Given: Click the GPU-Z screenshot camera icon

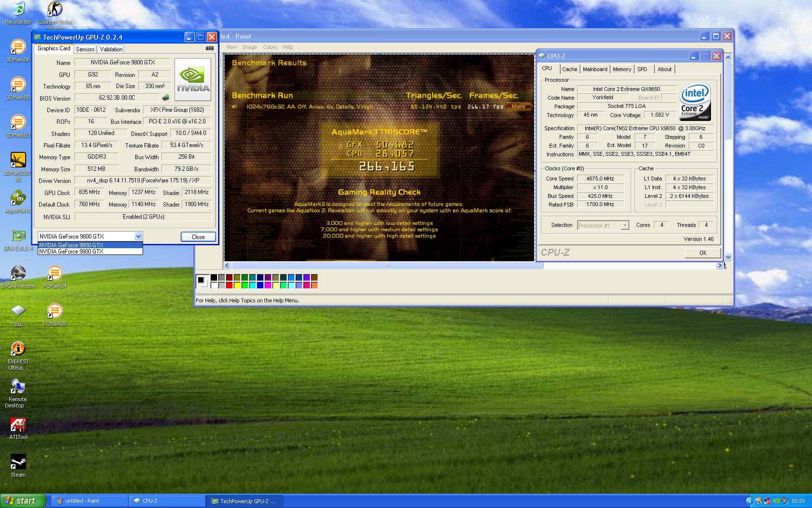Looking at the screenshot, I should point(209,48).
